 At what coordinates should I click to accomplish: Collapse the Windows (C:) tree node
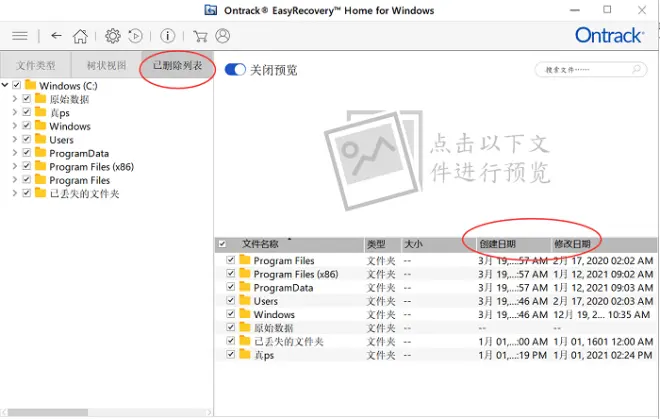point(5,85)
